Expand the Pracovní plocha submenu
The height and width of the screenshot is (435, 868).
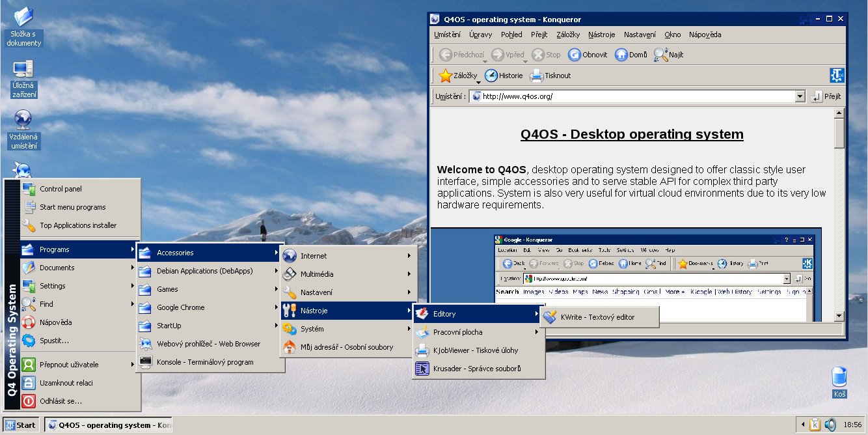478,332
